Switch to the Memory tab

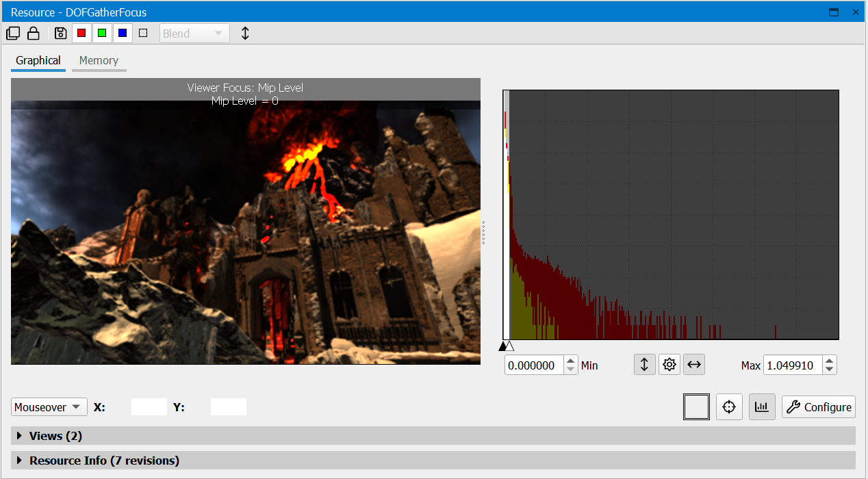[99, 60]
